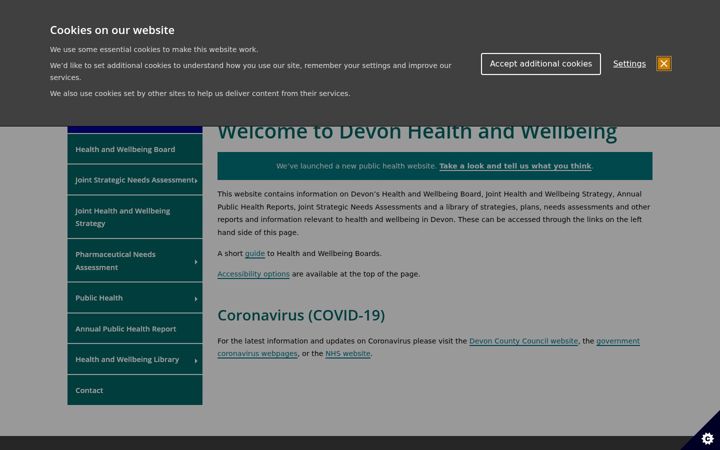Open Pharmaceutical Needs Assessment menu item
This screenshot has width=720, height=450.
[135, 261]
